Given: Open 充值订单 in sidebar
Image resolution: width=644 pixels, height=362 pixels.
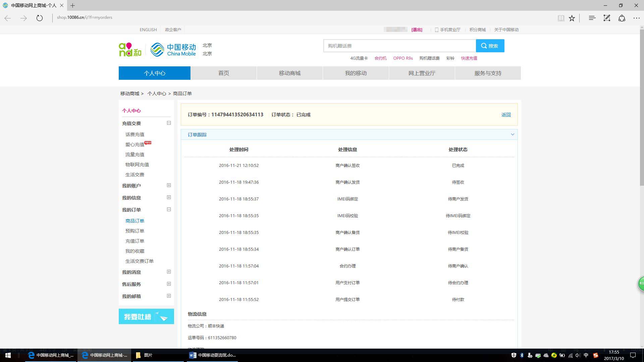Looking at the screenshot, I should [x=135, y=241].
